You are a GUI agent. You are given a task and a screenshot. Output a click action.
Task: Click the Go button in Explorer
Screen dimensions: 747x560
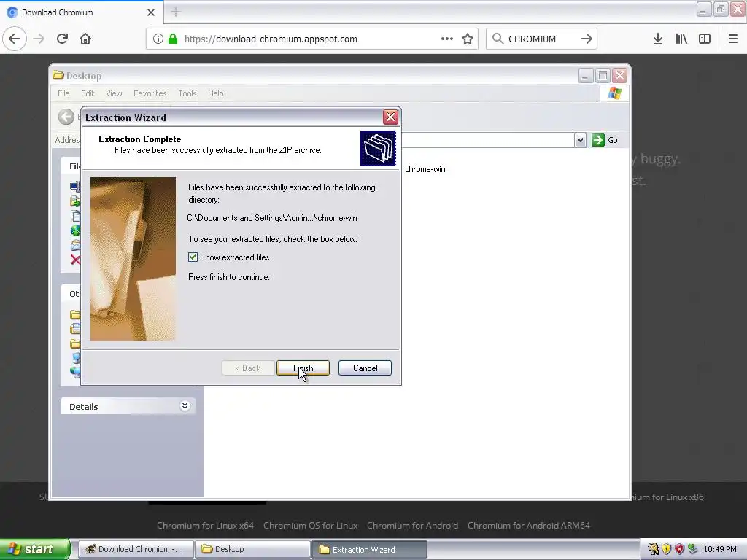tap(605, 140)
